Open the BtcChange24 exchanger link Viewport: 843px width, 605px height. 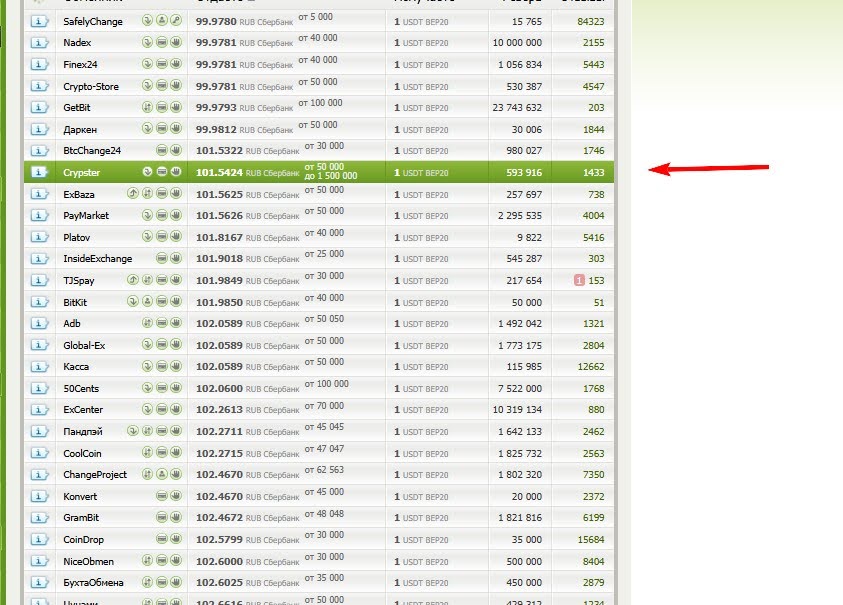pyautogui.click(x=92, y=151)
